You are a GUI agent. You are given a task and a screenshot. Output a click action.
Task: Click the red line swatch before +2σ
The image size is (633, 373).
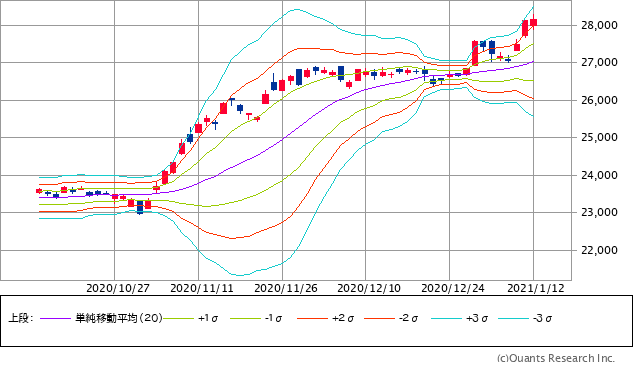[312, 319]
